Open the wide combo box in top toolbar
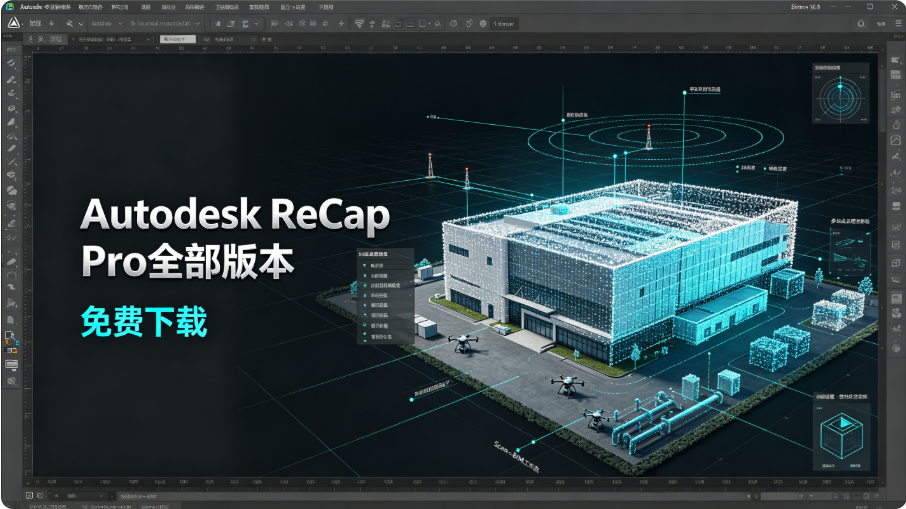 [165, 24]
